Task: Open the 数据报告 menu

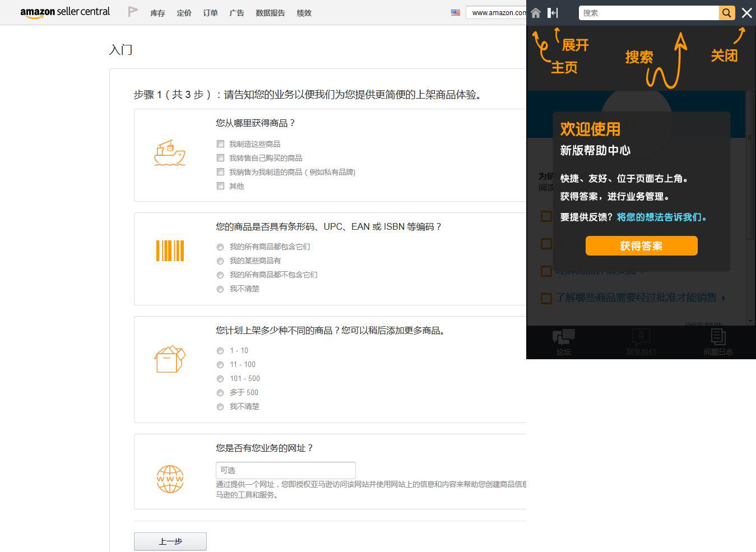Action: click(x=271, y=13)
